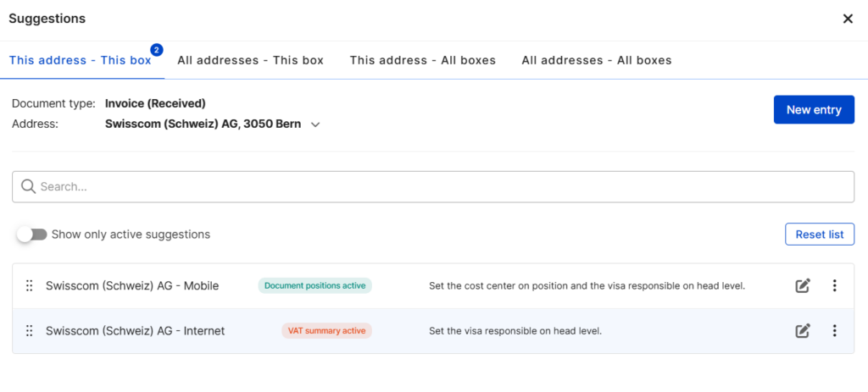Screen dimensions: 868x392
Task: Toggle Show only active suggestions switch
Action: 32,235
